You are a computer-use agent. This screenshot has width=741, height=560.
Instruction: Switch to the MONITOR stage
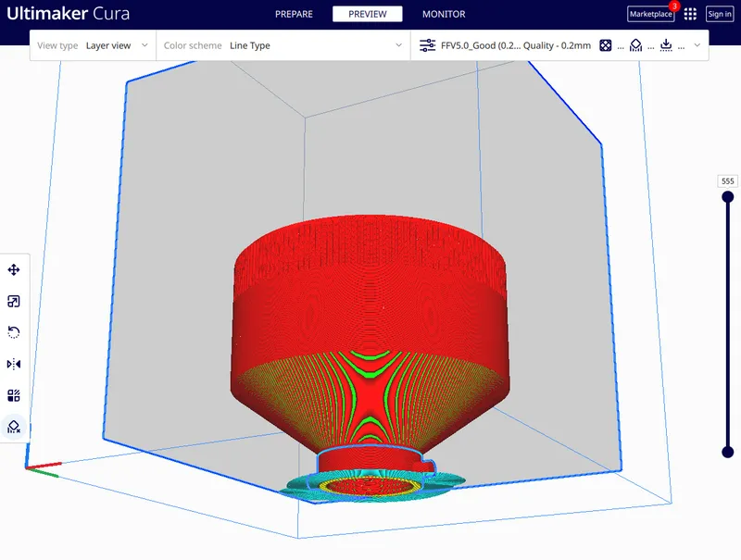tap(444, 14)
